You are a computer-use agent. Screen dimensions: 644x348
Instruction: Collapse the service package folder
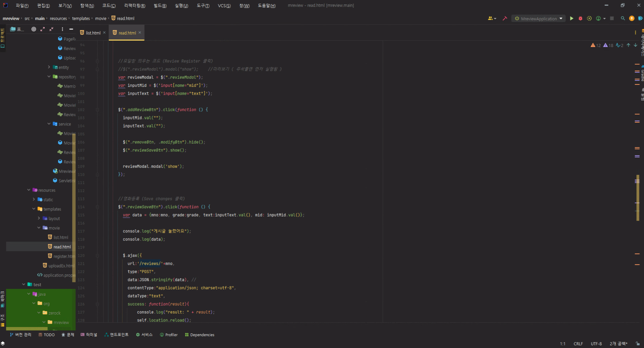[x=49, y=124]
